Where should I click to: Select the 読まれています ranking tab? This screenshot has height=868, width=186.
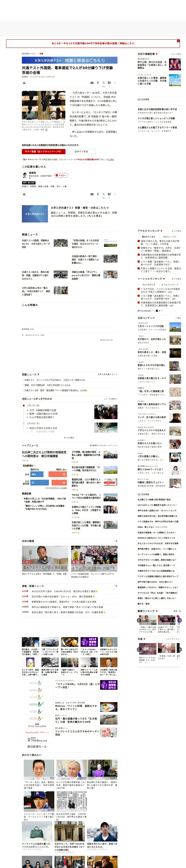pos(148,237)
